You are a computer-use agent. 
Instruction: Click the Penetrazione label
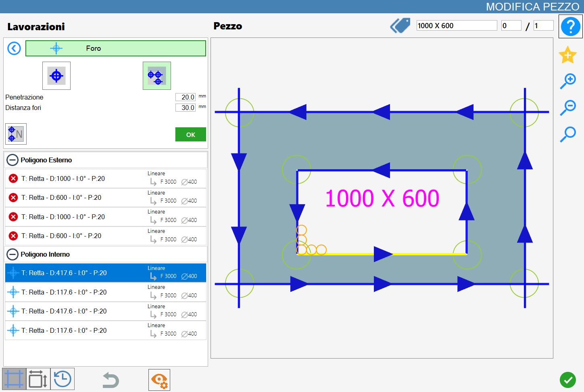(x=24, y=97)
